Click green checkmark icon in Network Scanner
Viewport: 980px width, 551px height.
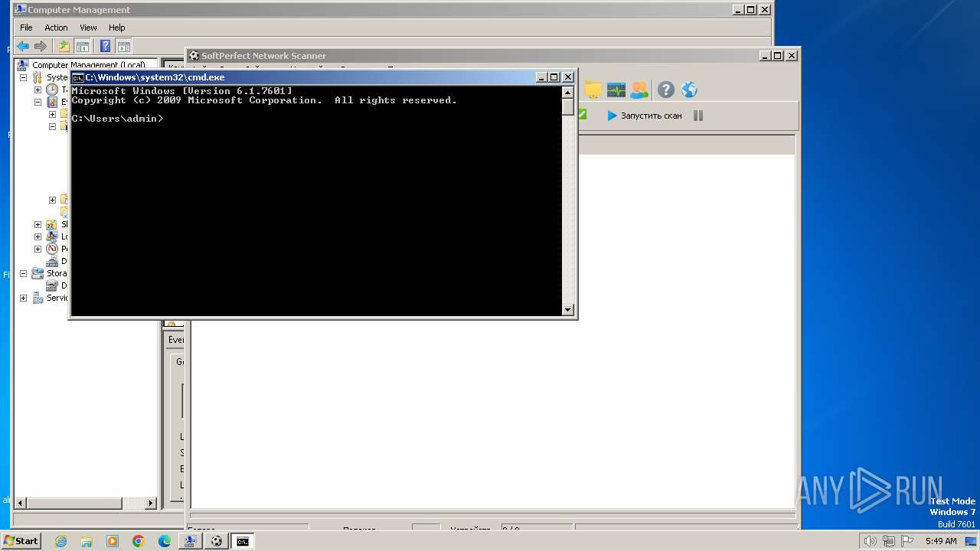click(x=582, y=115)
